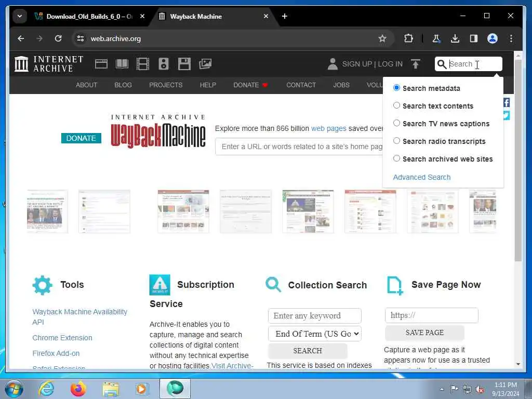Viewport: 532px width, 399px height.
Task: Open the PROJECTS menu item
Action: click(x=166, y=85)
